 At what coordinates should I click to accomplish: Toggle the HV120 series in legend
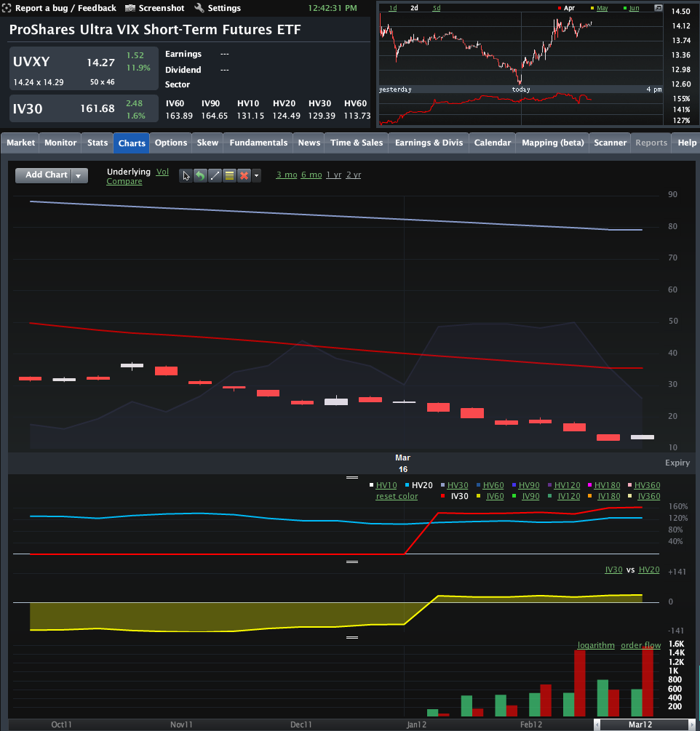(567, 485)
